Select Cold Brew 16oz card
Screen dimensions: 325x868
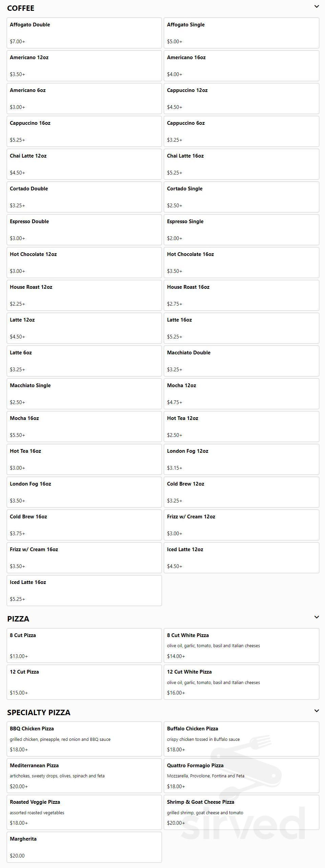(84, 525)
